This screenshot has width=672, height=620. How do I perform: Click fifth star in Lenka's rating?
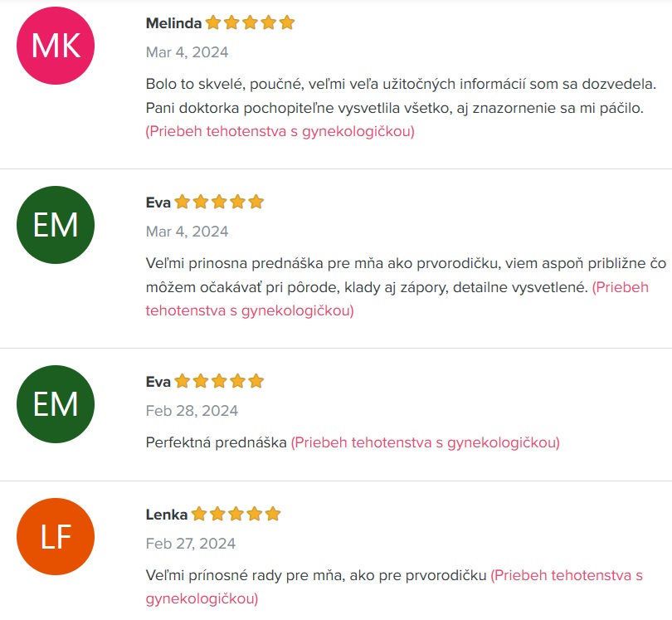coord(273,514)
